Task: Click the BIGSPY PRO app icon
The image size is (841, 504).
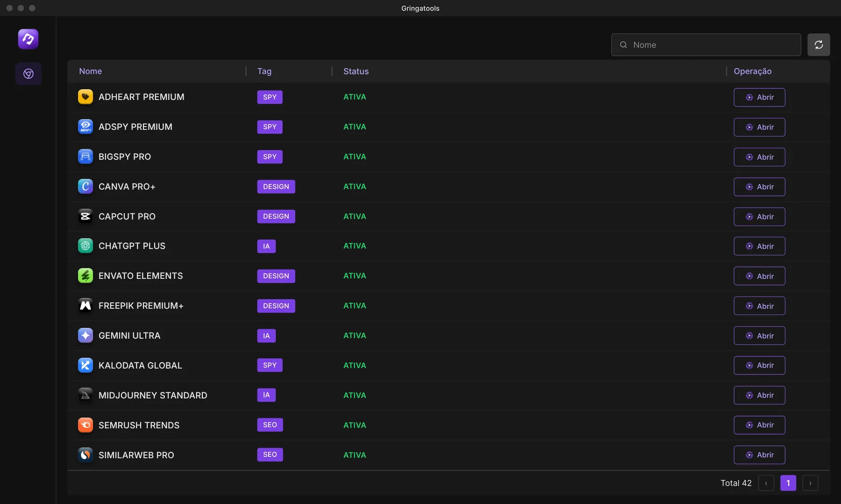Action: [x=86, y=156]
